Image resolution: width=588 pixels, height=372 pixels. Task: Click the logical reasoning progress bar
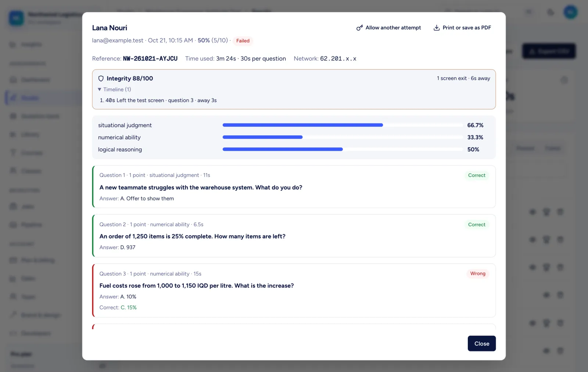click(343, 149)
